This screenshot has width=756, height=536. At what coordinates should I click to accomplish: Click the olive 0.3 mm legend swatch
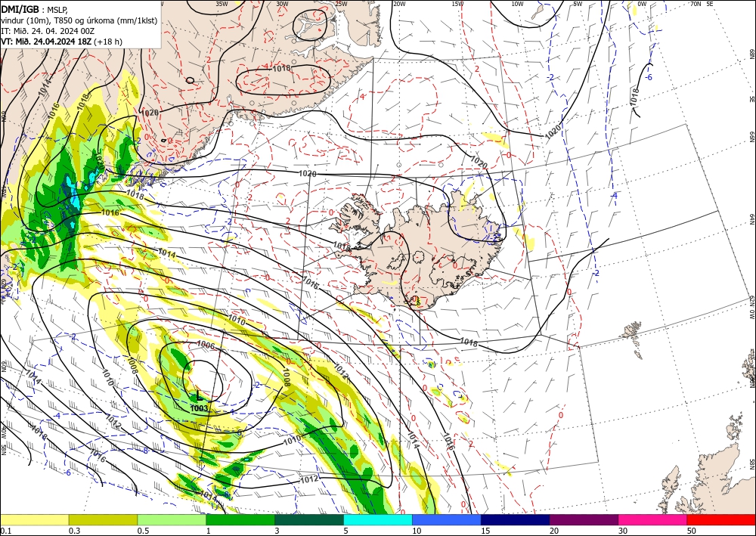tap(103, 519)
